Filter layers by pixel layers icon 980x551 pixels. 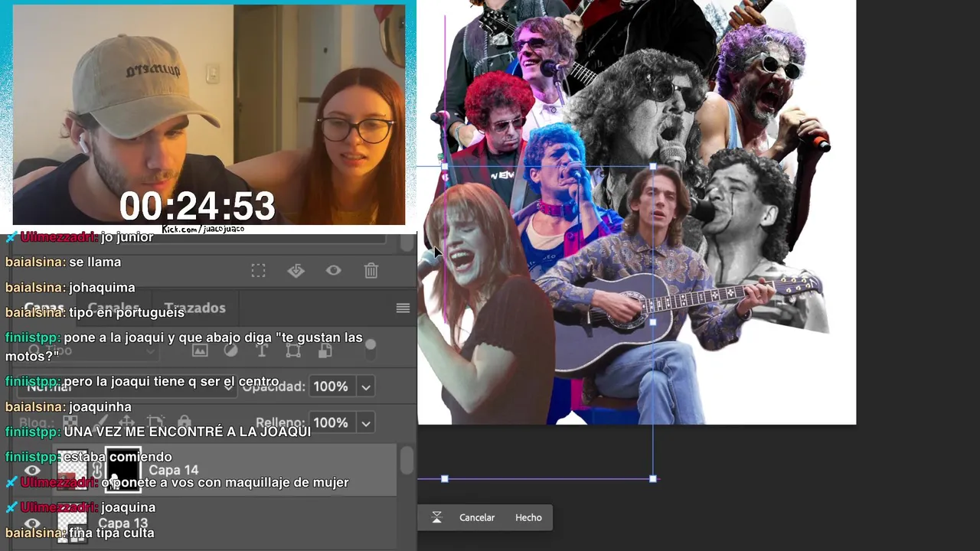point(200,350)
